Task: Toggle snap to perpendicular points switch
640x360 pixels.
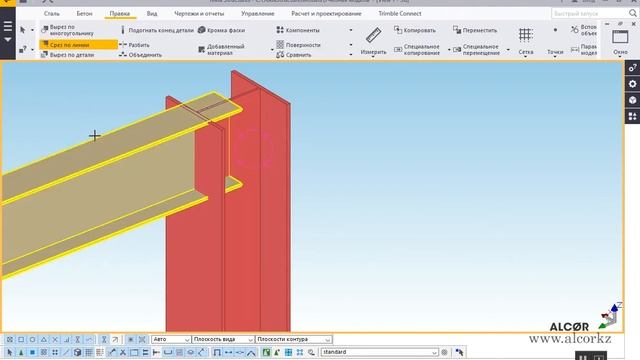Action: tap(67, 340)
